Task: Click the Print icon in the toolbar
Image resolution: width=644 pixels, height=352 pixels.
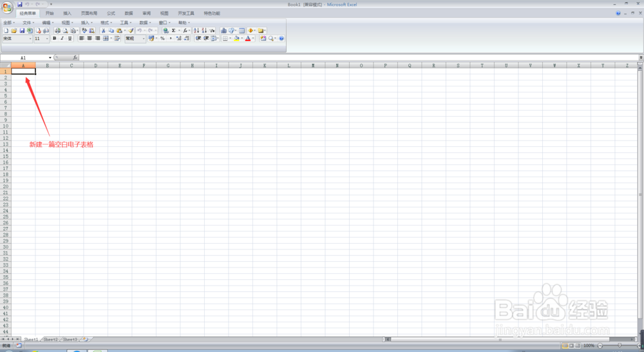Action: pyautogui.click(x=57, y=30)
